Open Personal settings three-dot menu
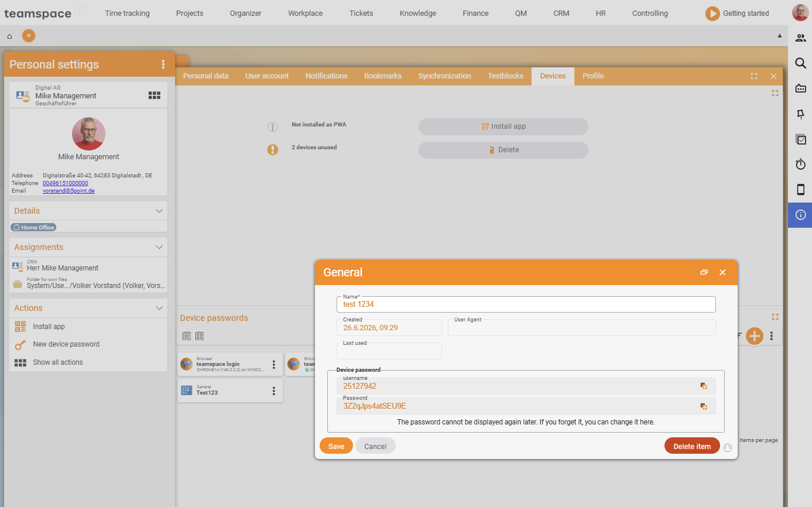The width and height of the screenshot is (812, 507). click(163, 64)
